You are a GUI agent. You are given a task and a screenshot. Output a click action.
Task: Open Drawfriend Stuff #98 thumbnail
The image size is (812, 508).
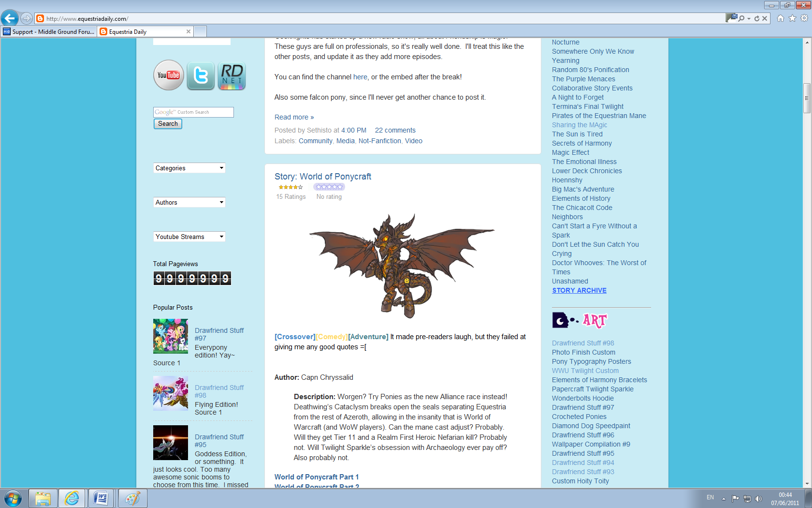171,393
